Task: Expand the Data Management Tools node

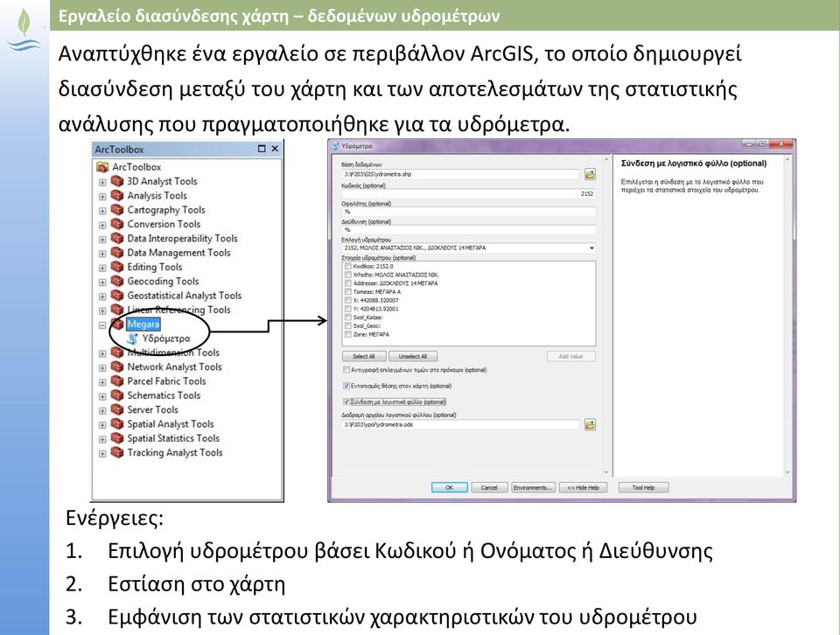Action: (x=102, y=254)
